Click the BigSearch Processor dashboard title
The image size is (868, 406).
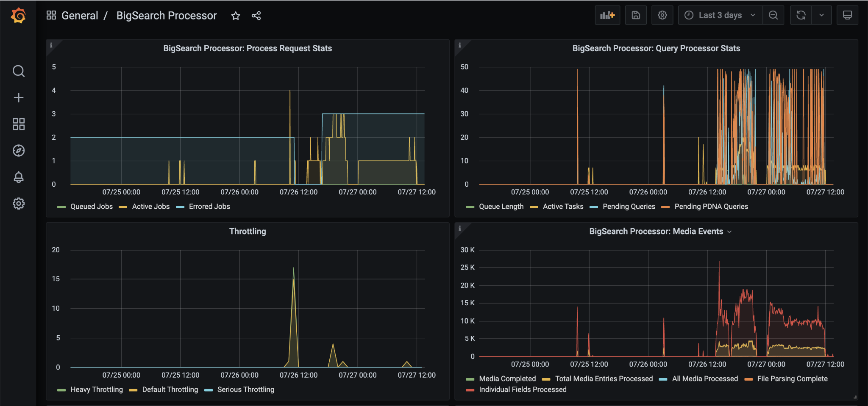point(167,16)
